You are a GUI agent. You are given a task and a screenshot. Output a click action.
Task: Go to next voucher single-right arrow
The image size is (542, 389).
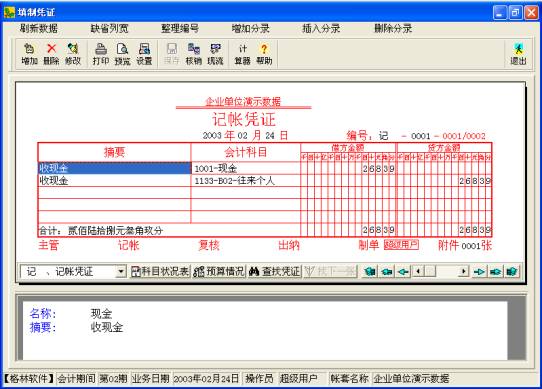(x=479, y=271)
